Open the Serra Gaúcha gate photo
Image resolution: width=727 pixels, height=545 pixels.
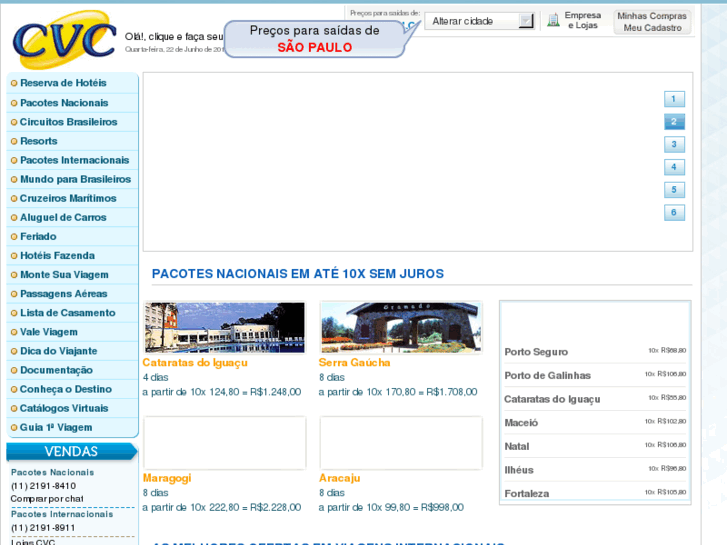coord(401,327)
